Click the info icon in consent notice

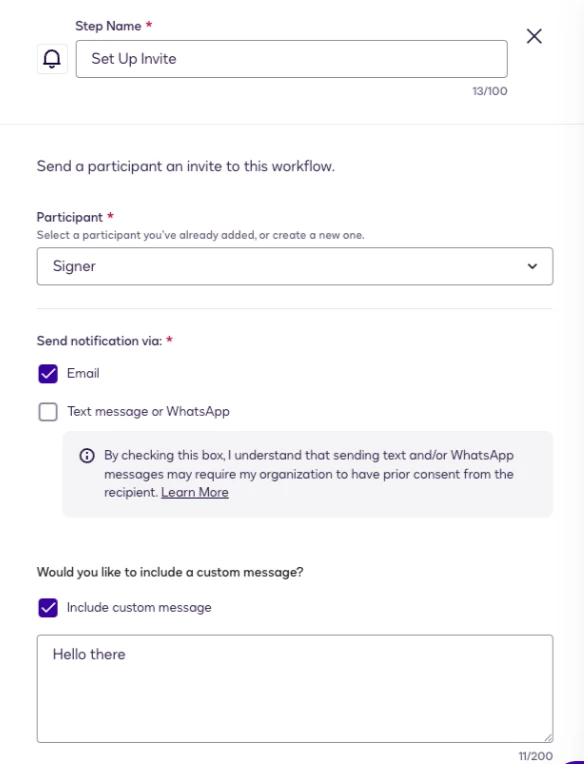click(87, 456)
